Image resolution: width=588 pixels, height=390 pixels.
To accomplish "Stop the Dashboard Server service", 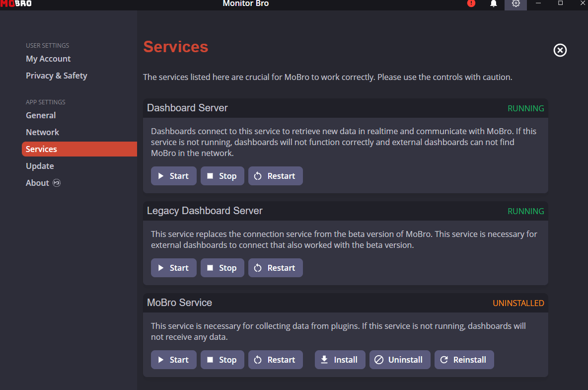I will point(222,176).
